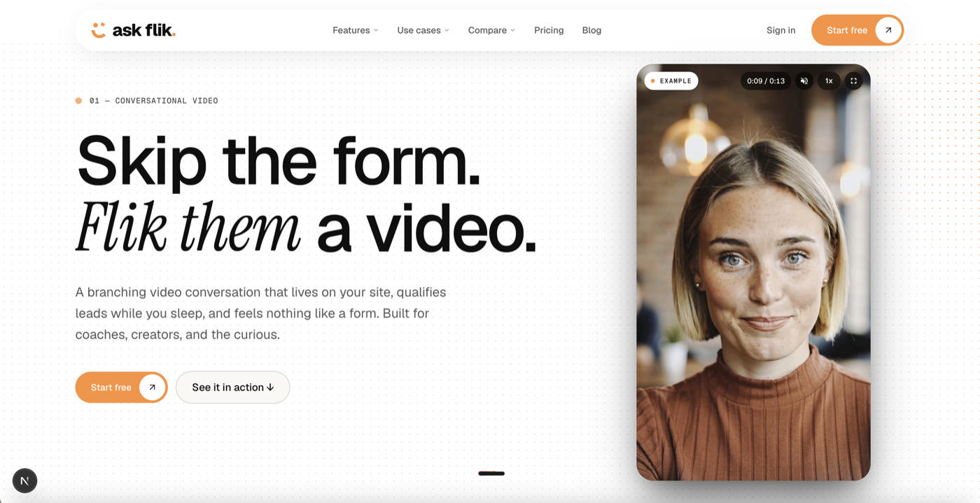980x503 pixels.
Task: Expand the Use cases dropdown menu
Action: click(423, 30)
